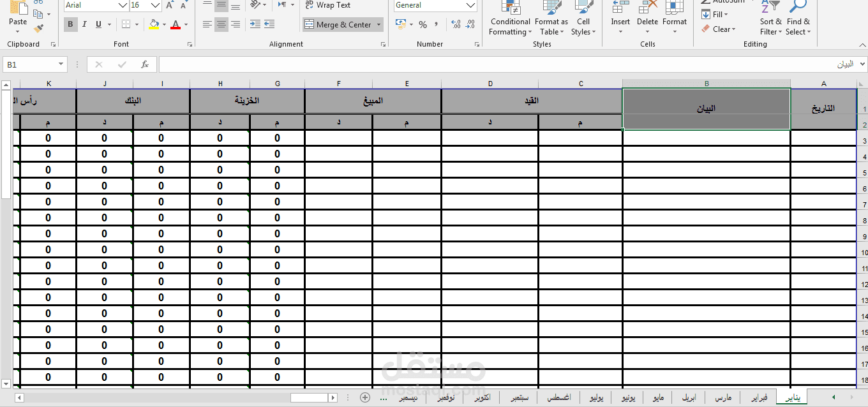Open the Arial font name dropdown

tap(123, 5)
